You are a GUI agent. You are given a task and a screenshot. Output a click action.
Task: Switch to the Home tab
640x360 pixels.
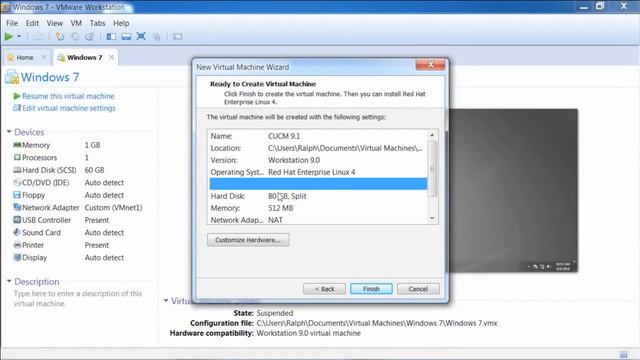[x=27, y=58]
